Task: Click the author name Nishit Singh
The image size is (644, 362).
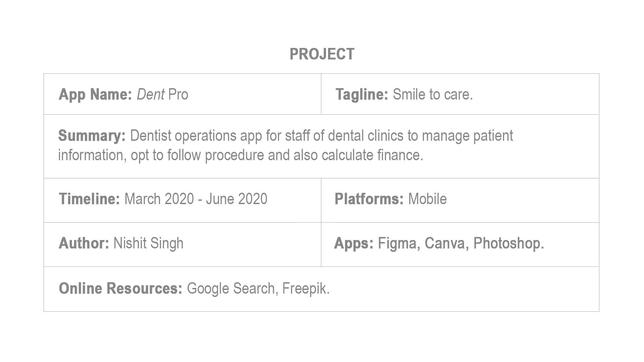Action: (x=149, y=244)
